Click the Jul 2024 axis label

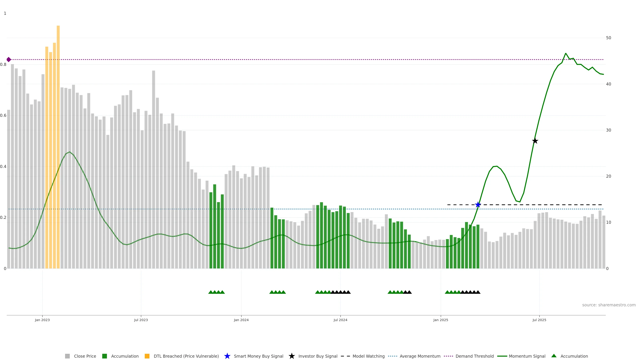point(340,320)
